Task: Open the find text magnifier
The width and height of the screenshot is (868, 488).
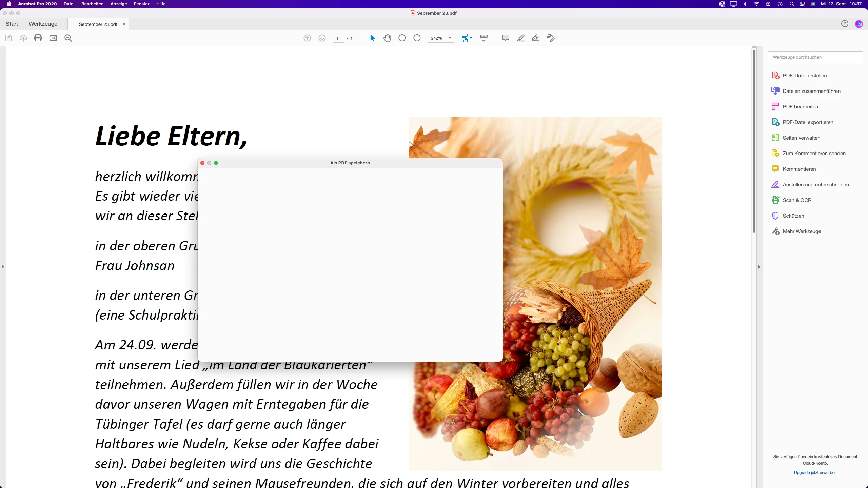Action: 68,38
